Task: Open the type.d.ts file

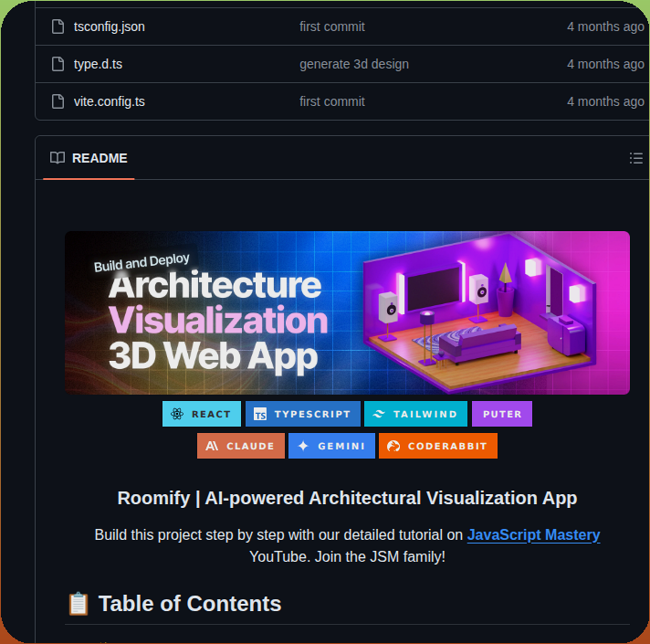Action: (x=98, y=64)
